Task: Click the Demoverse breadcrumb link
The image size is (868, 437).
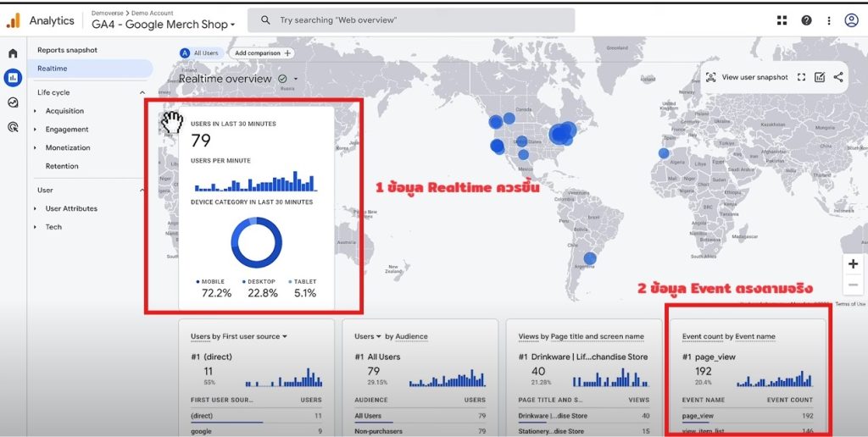Action: point(108,13)
